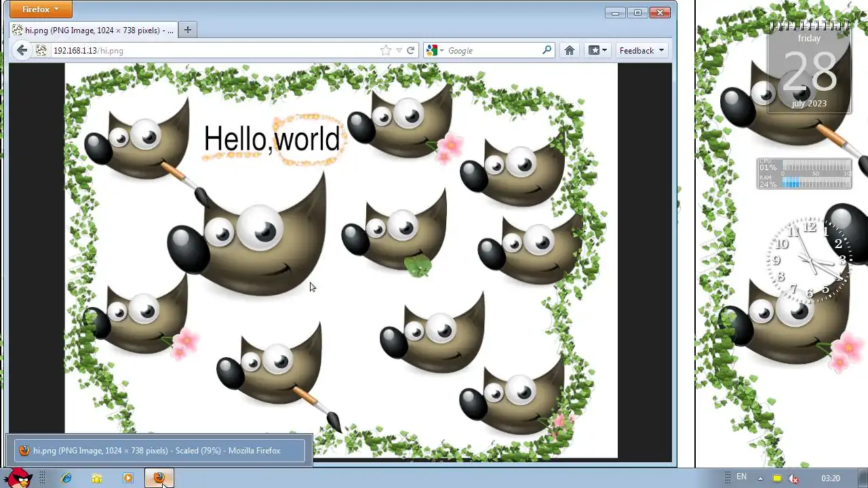Reload the page

point(410,50)
